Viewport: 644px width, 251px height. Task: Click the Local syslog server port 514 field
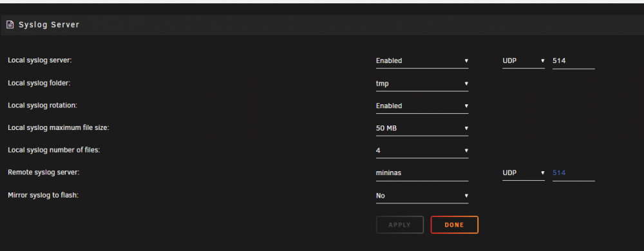574,60
